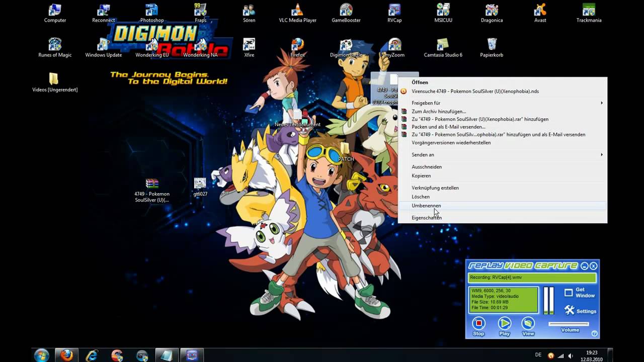Viewport: 644px width, 362px height.
Task: Select the Avast desktop icon
Action: coord(540,13)
